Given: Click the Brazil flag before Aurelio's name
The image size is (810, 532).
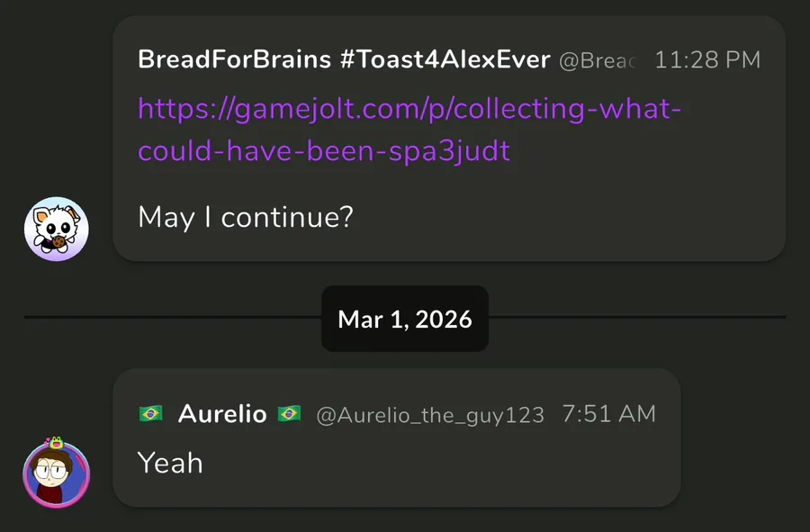Looking at the screenshot, I should pyautogui.click(x=150, y=414).
